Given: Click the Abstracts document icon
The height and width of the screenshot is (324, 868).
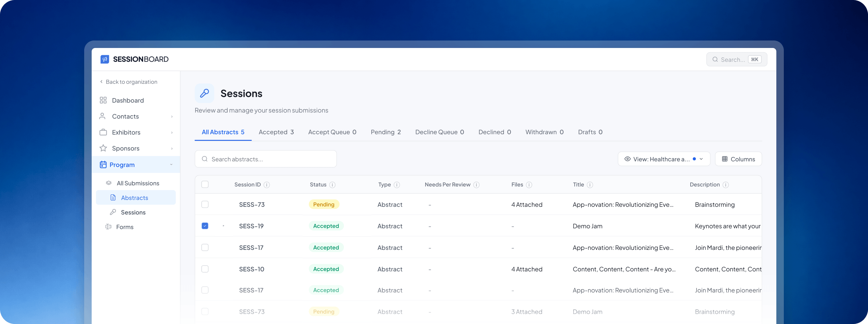Looking at the screenshot, I should pos(113,198).
